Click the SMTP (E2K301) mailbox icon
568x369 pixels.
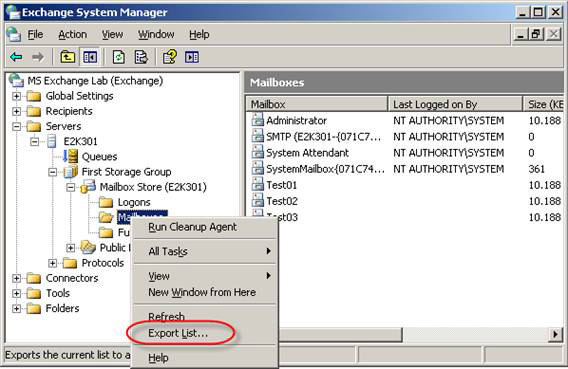tap(258, 136)
